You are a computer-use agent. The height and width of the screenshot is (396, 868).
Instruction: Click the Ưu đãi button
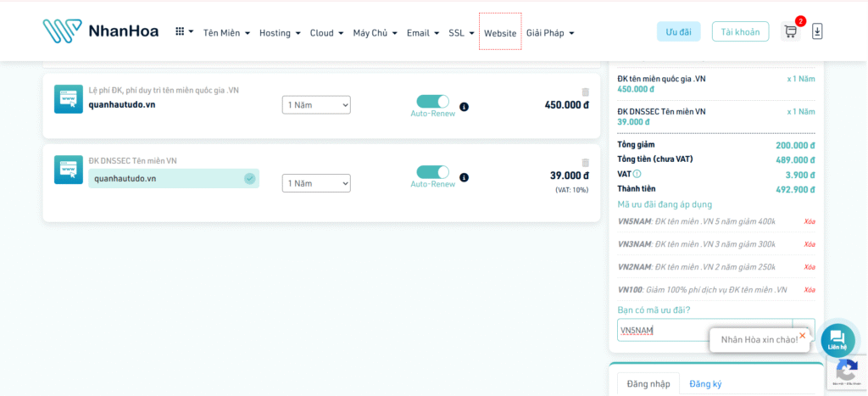coord(678,32)
